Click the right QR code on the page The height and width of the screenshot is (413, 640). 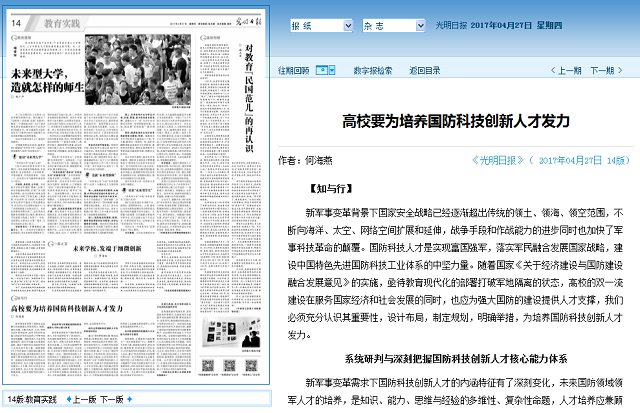click(x=251, y=365)
